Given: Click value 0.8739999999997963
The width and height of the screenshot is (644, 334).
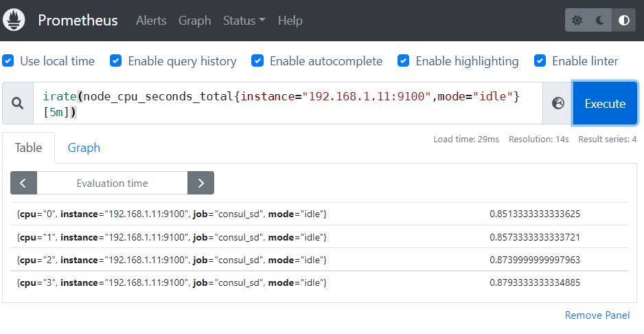Looking at the screenshot, I should point(535,260).
